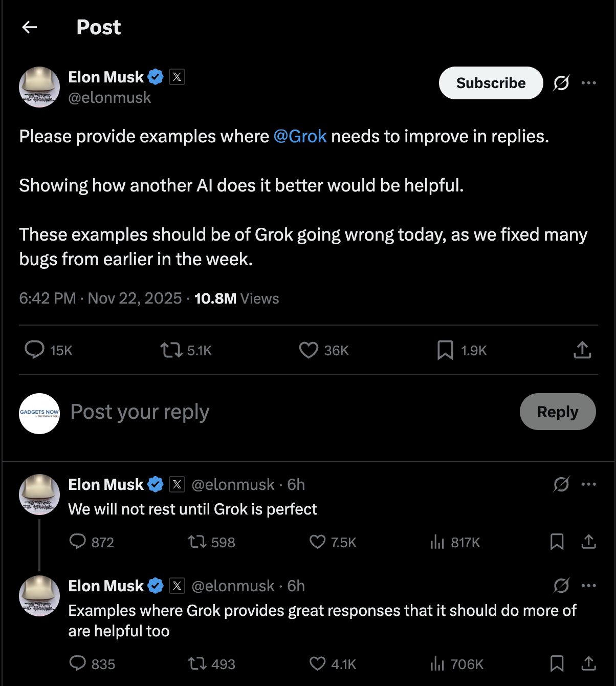Click the Subscribe button
616x686 pixels.
[x=490, y=82]
